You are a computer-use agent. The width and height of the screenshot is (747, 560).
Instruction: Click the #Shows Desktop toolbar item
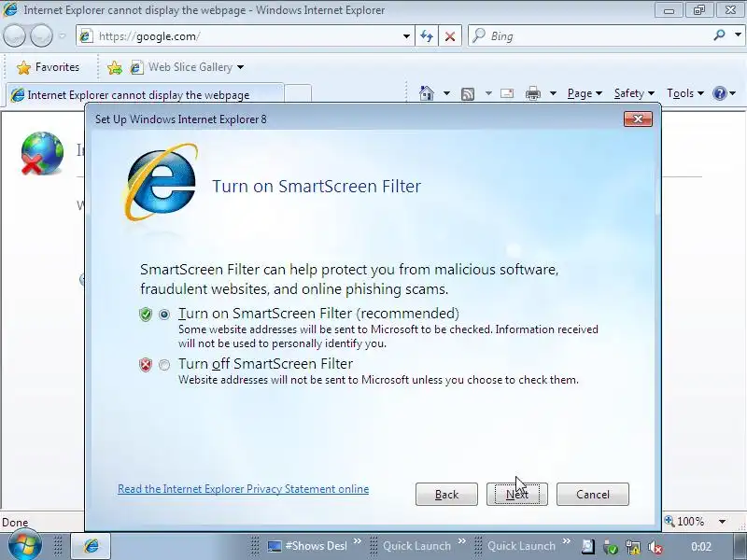308,546
